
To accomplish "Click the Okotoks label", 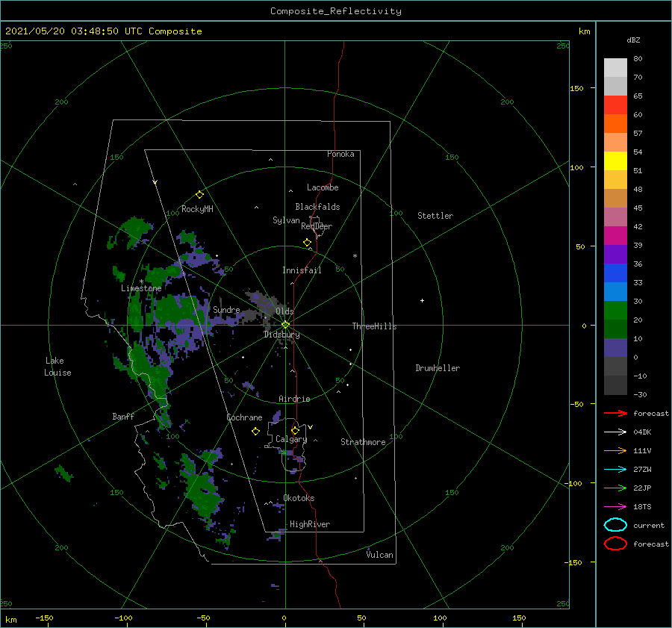I will coord(299,498).
